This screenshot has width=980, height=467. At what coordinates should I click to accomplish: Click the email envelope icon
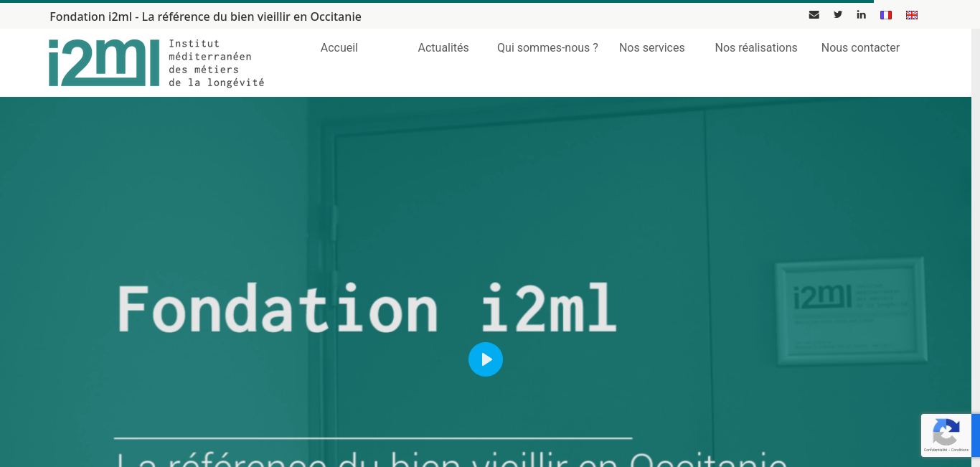coord(814,14)
